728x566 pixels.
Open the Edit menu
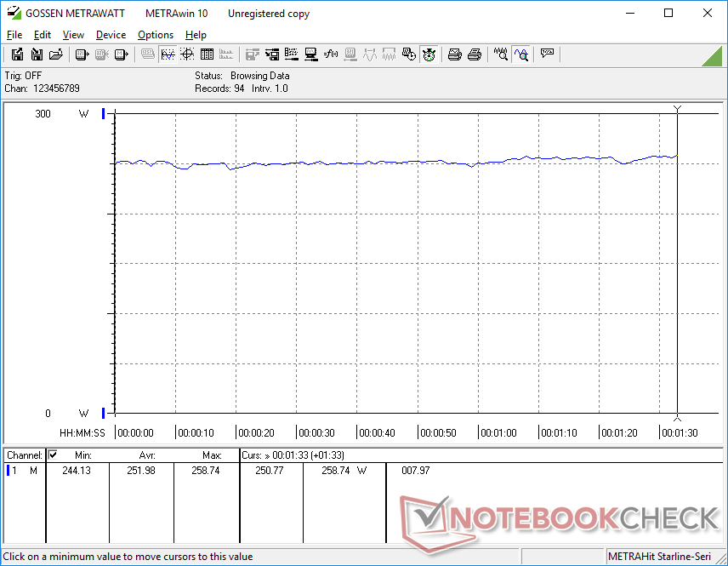pyautogui.click(x=43, y=35)
